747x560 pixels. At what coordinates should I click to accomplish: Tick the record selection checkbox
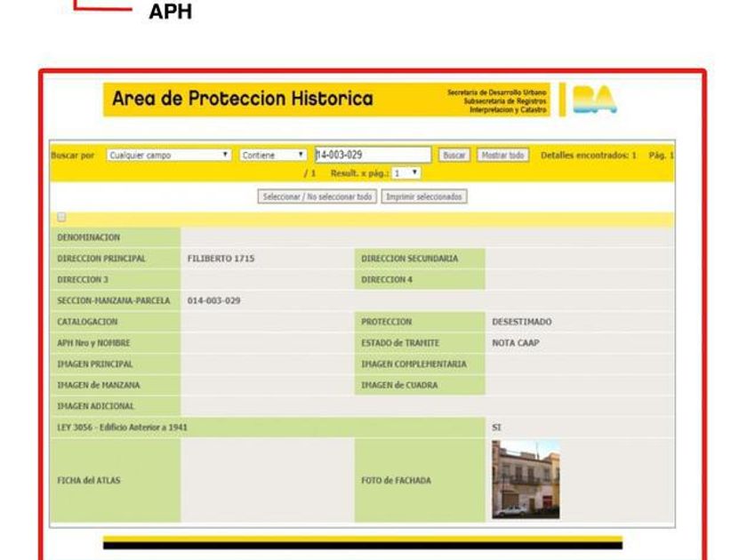pyautogui.click(x=61, y=217)
